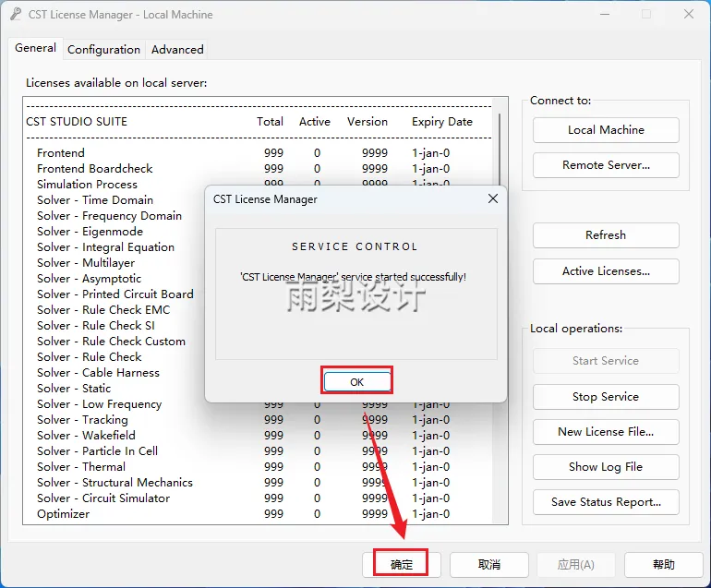Click the Expiry Date column header
The height and width of the screenshot is (588, 711).
pyautogui.click(x=442, y=122)
